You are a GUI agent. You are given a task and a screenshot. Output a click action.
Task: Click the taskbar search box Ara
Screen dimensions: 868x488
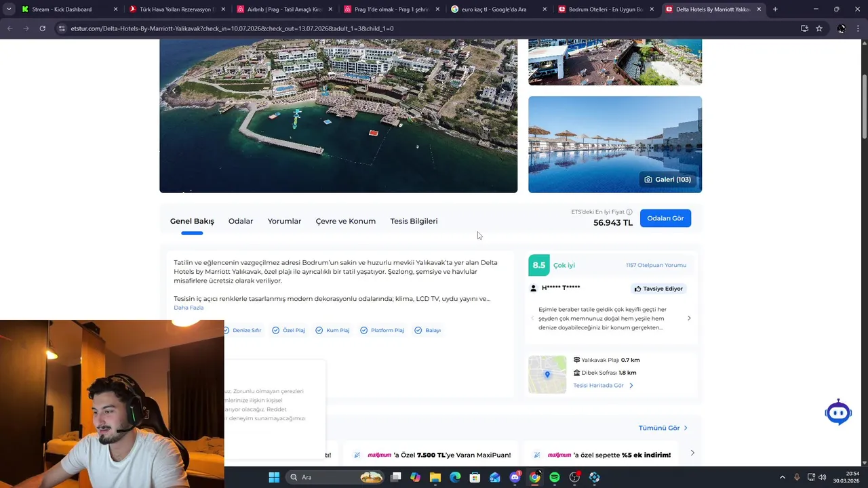[x=336, y=477]
